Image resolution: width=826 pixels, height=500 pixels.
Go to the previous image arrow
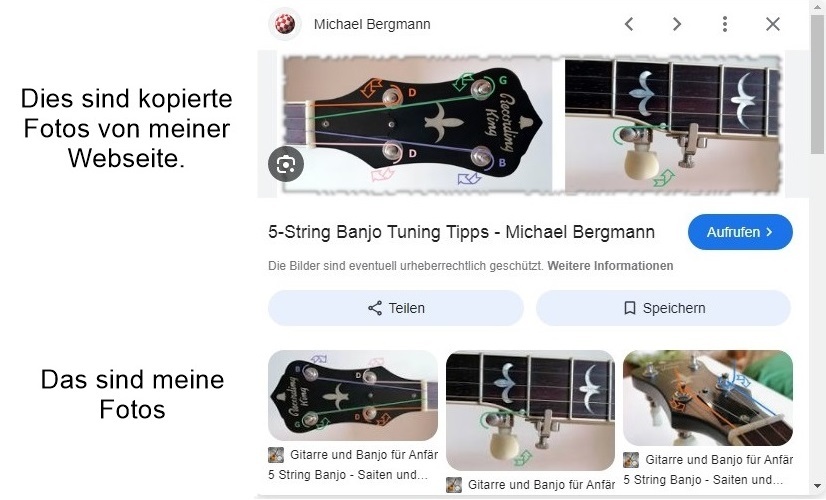(629, 24)
